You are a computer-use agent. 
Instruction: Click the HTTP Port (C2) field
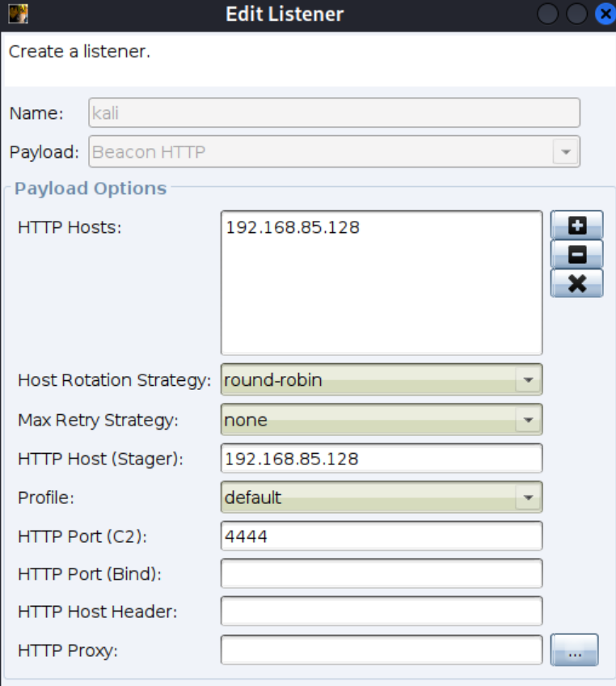381,536
